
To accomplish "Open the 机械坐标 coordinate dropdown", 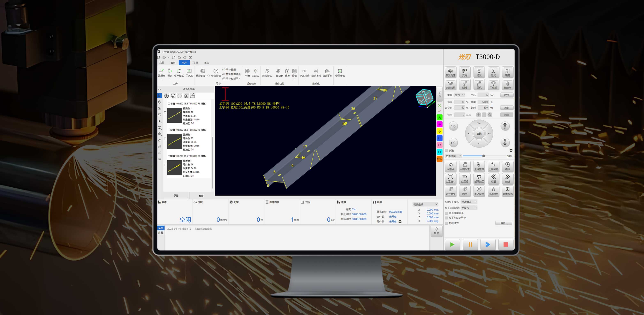I will 425,204.
